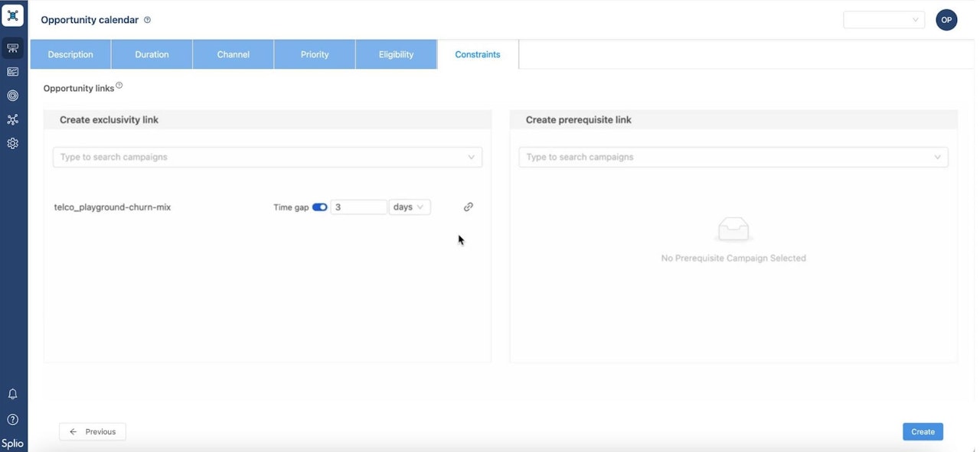Click the link icon beside telco_playground-churn-mix
The width and height of the screenshot is (980, 452).
(469, 206)
